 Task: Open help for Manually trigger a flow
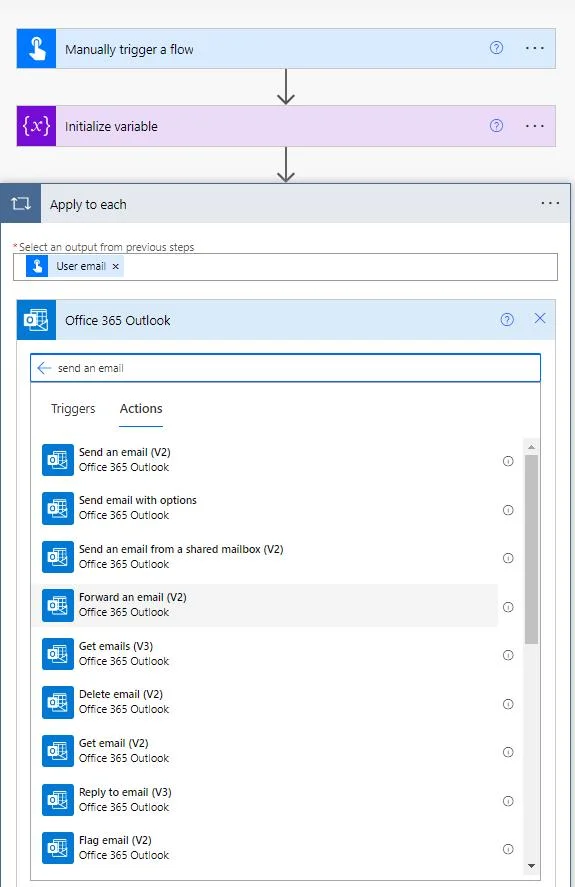tap(496, 48)
